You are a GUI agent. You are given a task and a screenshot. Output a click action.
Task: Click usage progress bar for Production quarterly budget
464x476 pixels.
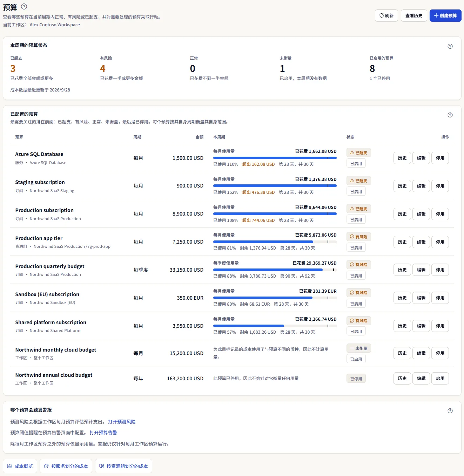[275, 270]
